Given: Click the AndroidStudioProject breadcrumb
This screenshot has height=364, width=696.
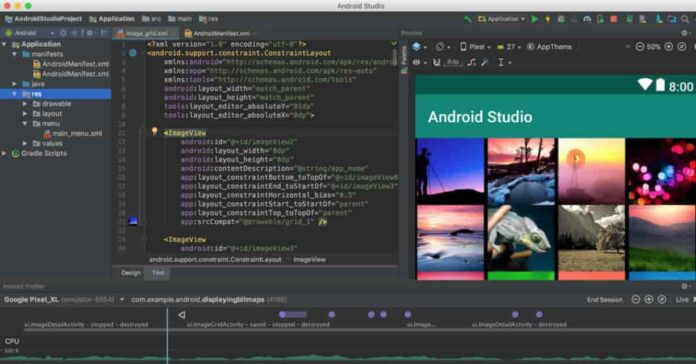Looking at the screenshot, I should pyautogui.click(x=44, y=19).
